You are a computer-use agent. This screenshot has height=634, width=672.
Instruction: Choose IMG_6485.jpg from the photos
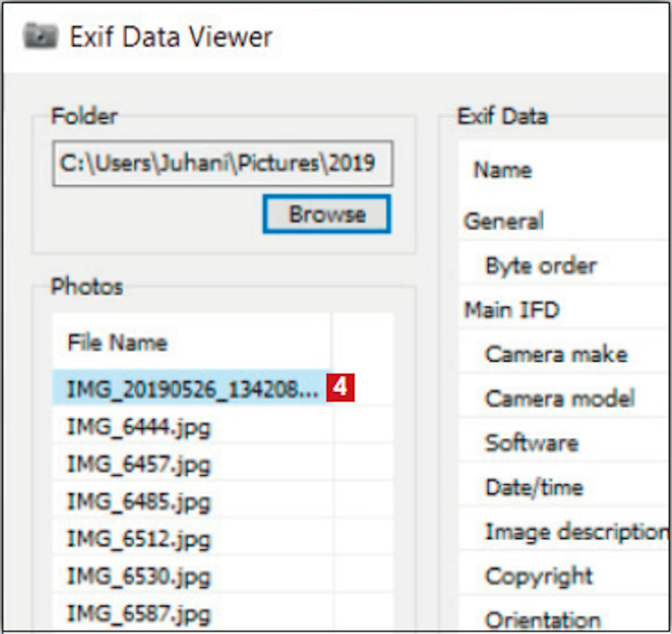(x=138, y=501)
